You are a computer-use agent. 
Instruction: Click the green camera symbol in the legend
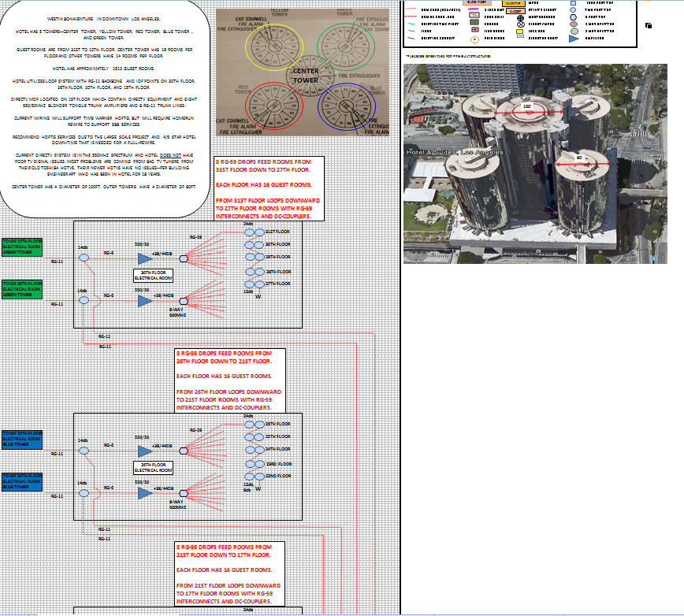click(x=474, y=22)
